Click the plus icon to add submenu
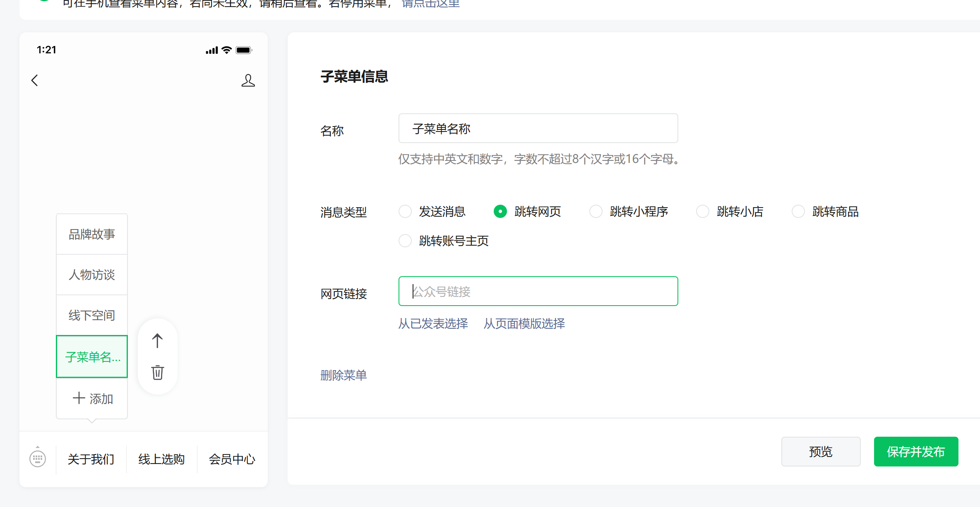 (x=79, y=398)
